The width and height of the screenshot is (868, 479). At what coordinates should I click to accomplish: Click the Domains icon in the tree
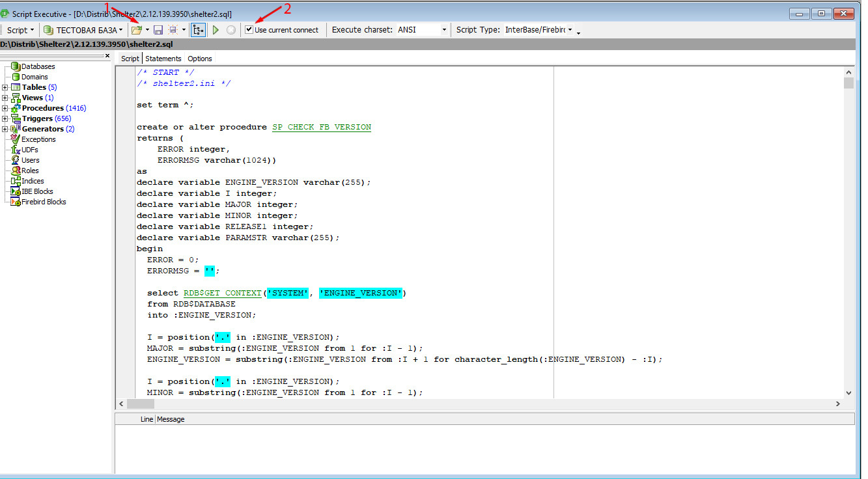tap(16, 77)
